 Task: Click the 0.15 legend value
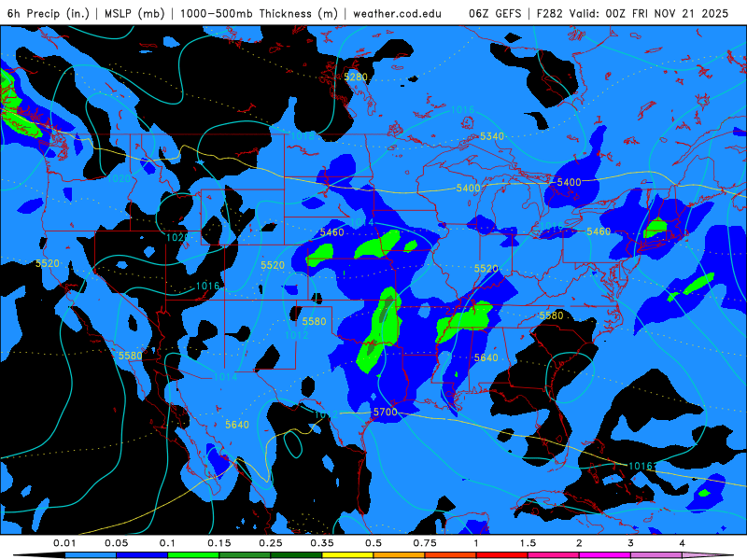point(219,543)
